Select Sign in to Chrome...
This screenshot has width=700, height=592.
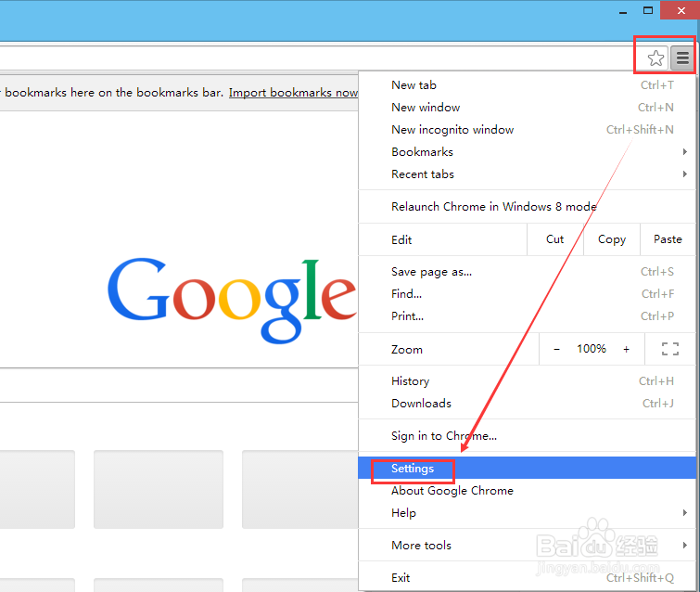[x=528, y=435]
